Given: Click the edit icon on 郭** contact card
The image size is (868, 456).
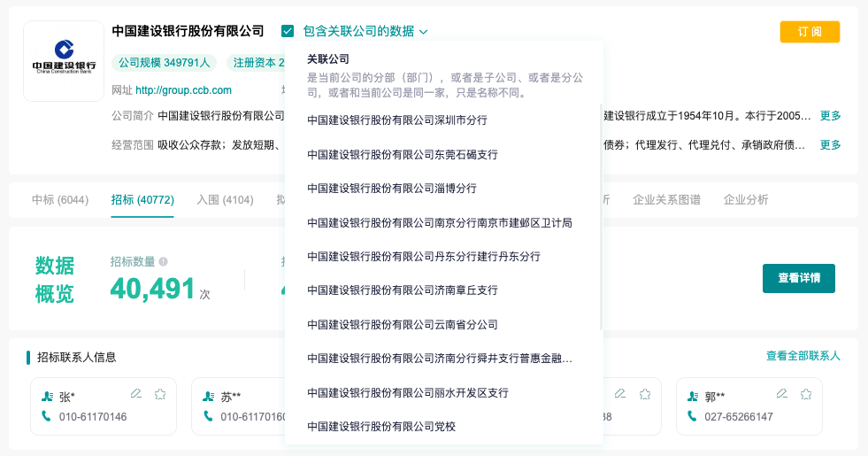Looking at the screenshot, I should click(782, 393).
